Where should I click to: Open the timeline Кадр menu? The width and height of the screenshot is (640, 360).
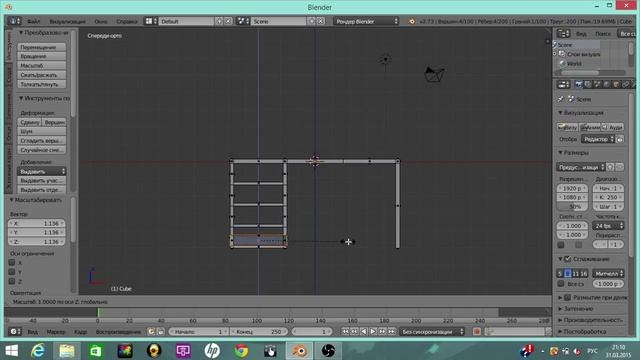[80, 332]
